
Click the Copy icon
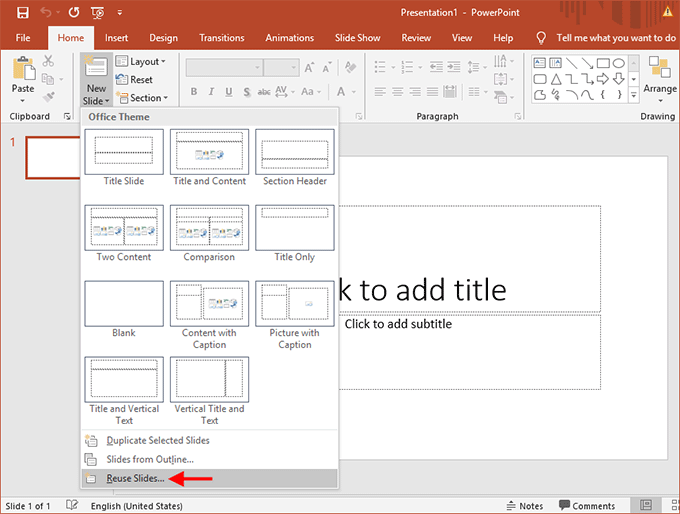[47, 79]
